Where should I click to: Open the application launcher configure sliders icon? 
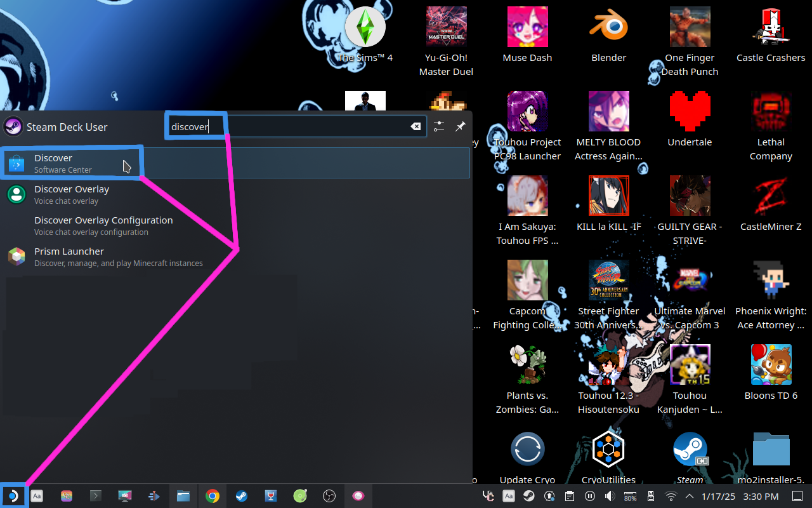coord(439,126)
